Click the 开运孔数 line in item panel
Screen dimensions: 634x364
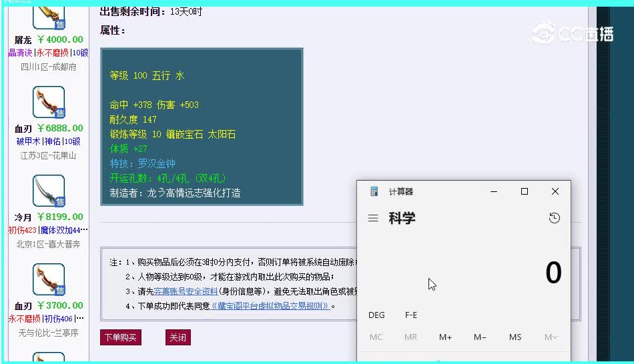(x=168, y=178)
